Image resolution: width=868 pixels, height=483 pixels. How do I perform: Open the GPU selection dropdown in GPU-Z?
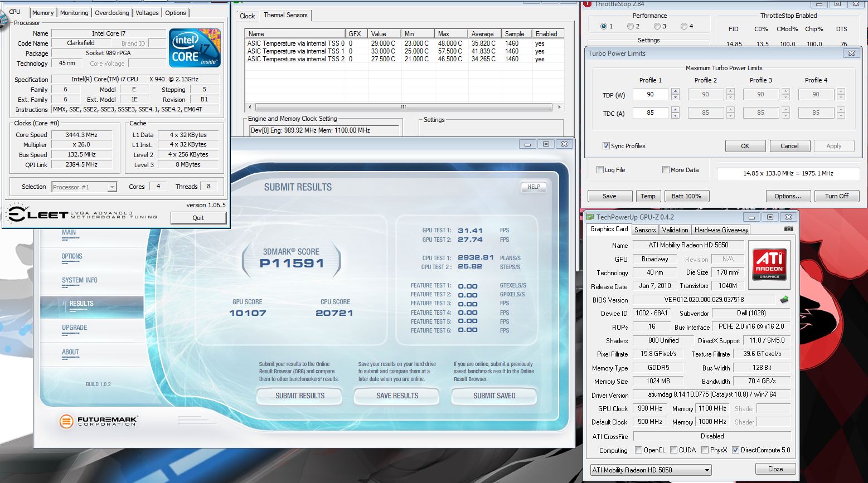651,470
